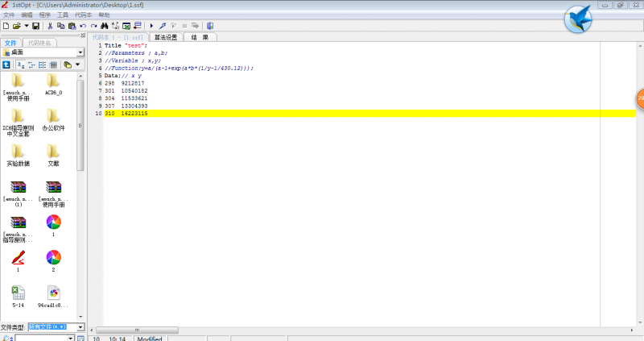Click the Replace icon next to binoculars
This screenshot has width=644, height=341.
[x=115, y=26]
